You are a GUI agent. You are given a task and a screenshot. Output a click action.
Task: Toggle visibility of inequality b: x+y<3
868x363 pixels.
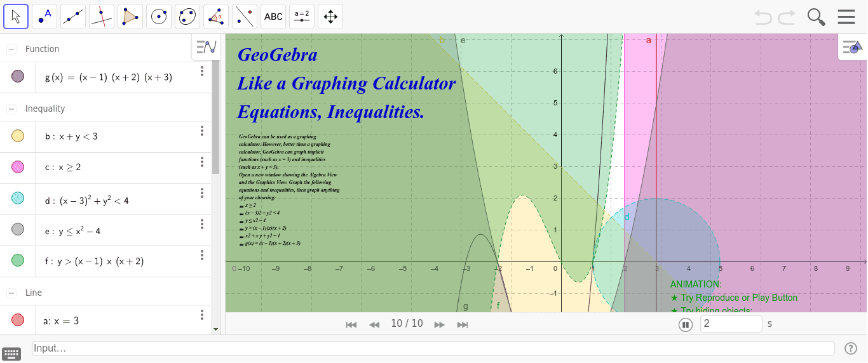tap(18, 136)
